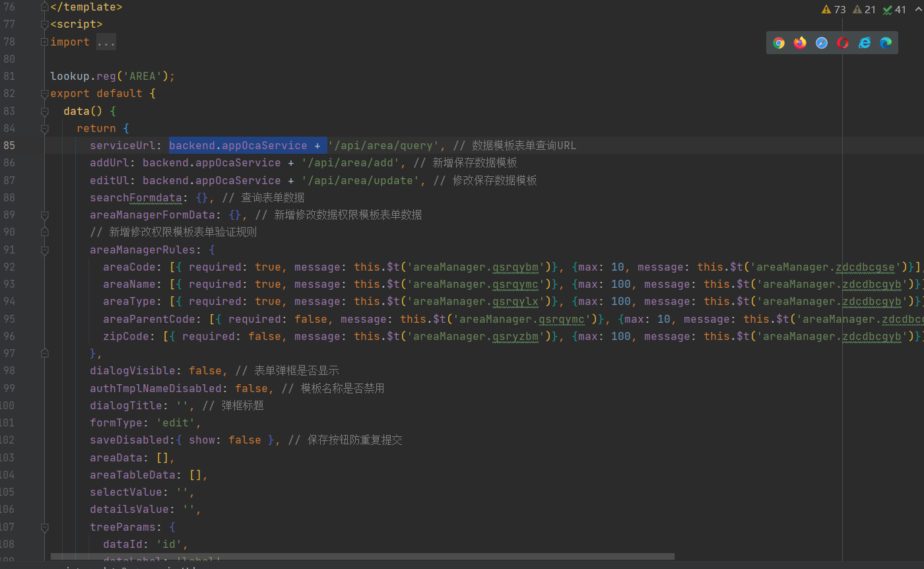Click the folded '...' placeholder after import
Screen dimensions: 924x569
point(106,42)
